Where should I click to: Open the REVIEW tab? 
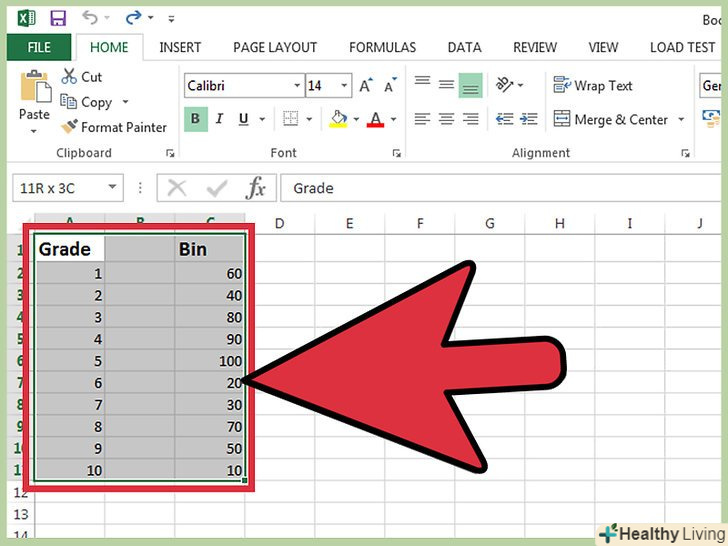coord(535,47)
